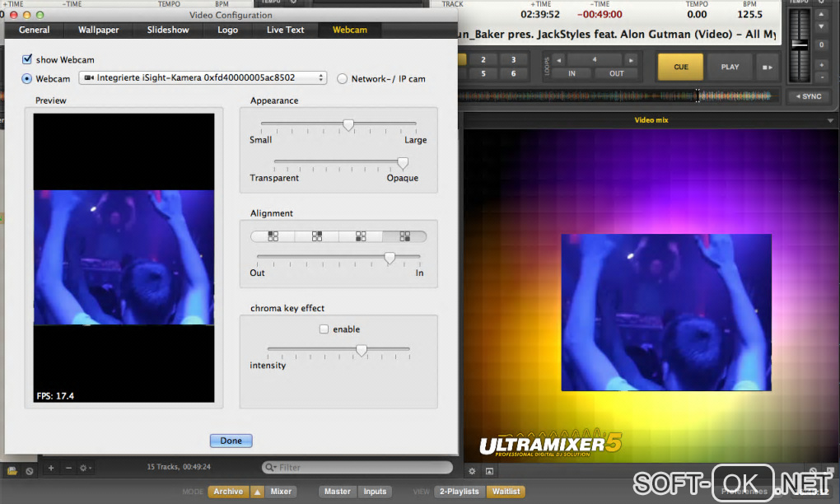Click the up-arrow toggle beside Archive
The image size is (840, 504).
tap(258, 492)
